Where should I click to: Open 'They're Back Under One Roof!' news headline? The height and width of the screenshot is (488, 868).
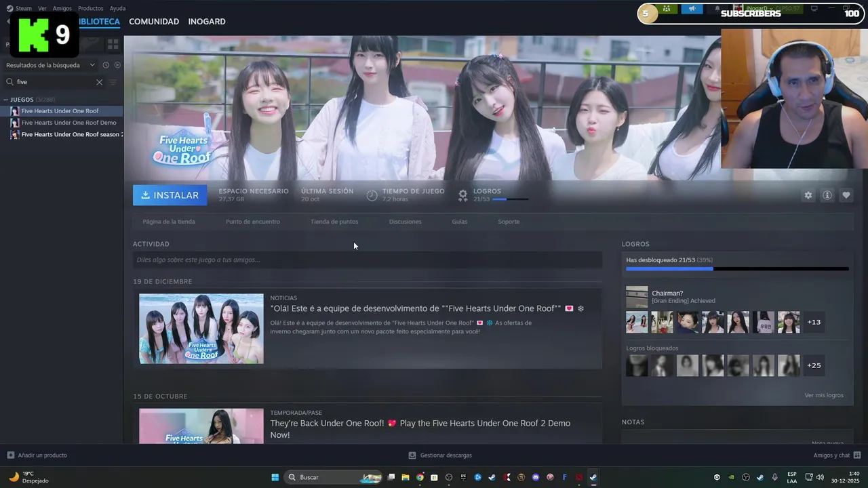point(420,429)
